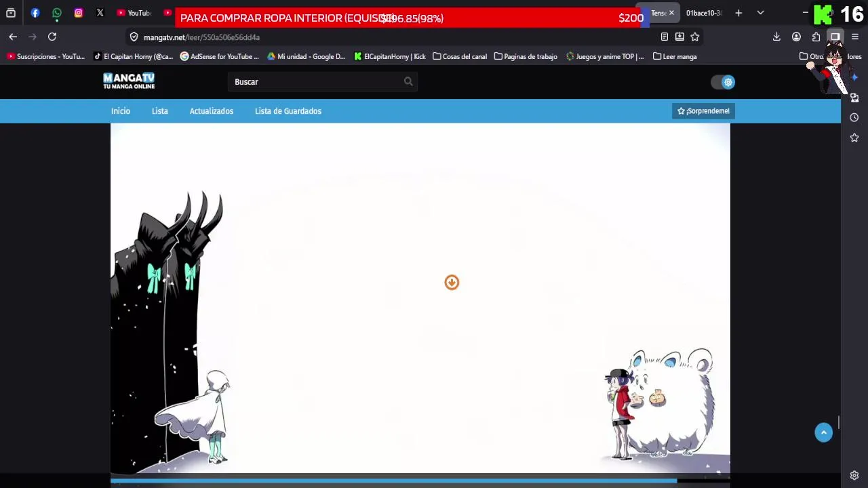Open AdSense for YouTube bookmark
This screenshot has height=488, width=868.
[x=220, y=56]
